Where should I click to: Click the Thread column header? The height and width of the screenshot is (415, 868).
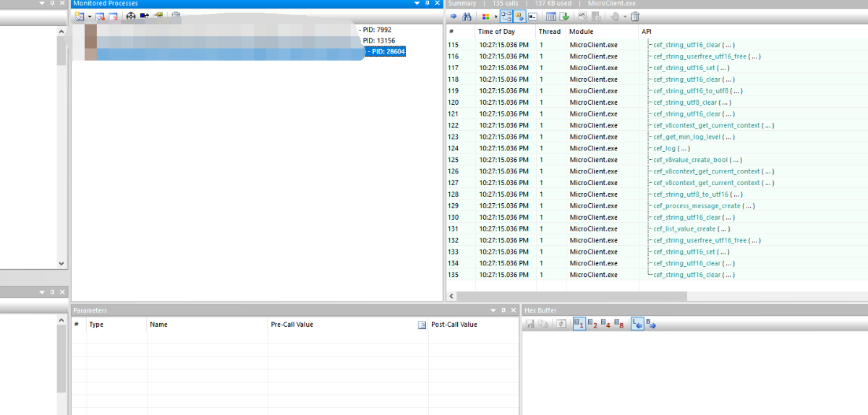coord(550,32)
